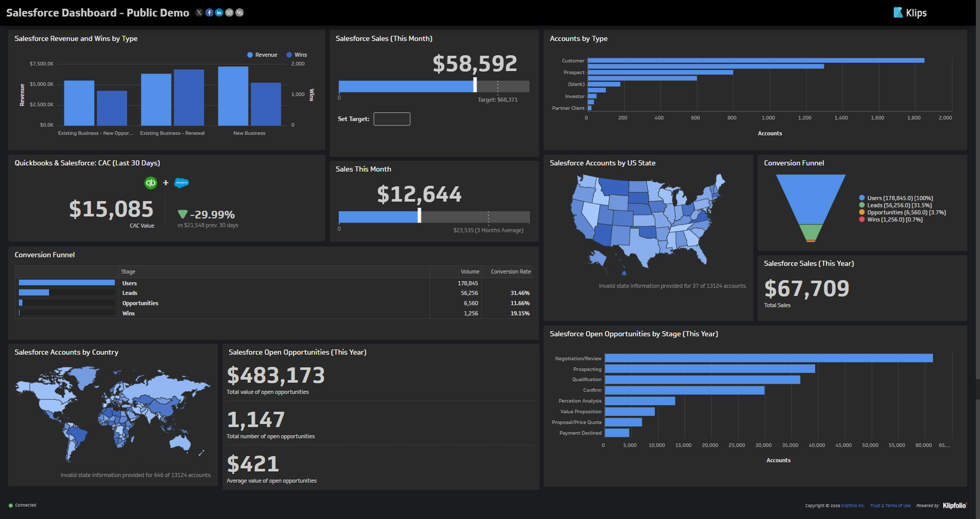Image resolution: width=980 pixels, height=519 pixels.
Task: Click the Customer label in Accounts by Type
Action: click(573, 61)
